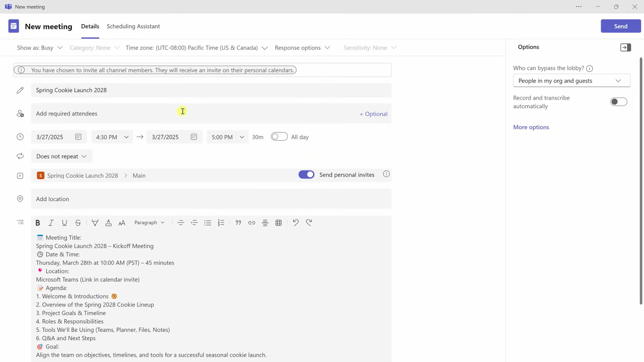The width and height of the screenshot is (644, 362).
Task: Collapse the Options side panel
Action: (625, 47)
